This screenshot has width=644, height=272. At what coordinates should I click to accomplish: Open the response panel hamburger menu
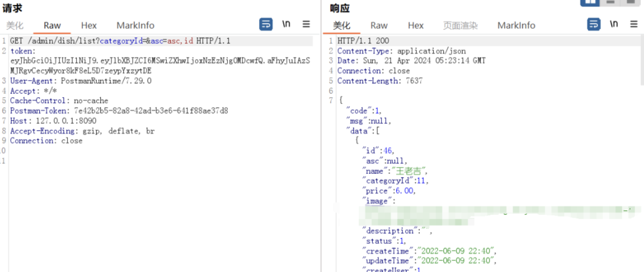(634, 24)
